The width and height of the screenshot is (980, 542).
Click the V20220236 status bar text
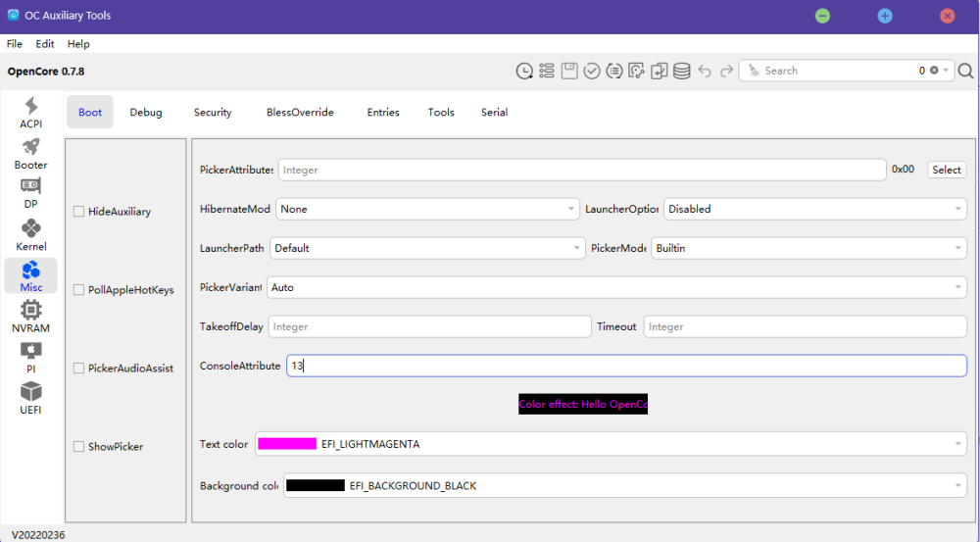[38, 535]
